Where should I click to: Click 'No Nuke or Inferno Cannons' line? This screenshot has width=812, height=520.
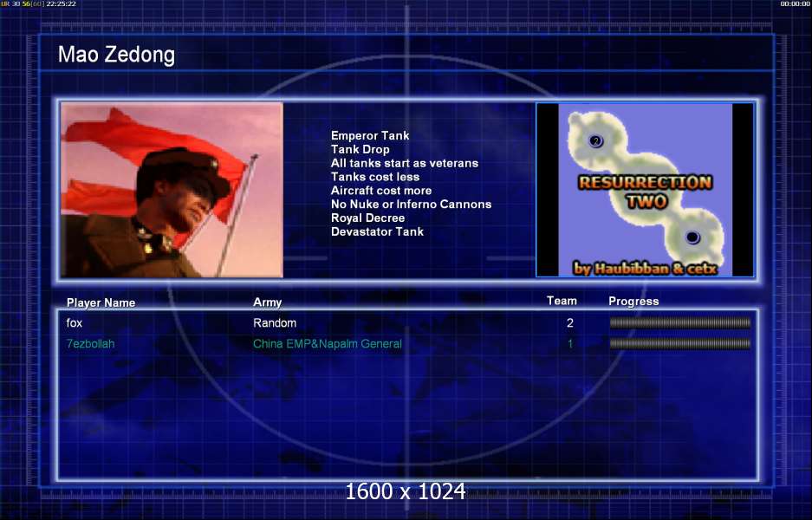coord(411,204)
